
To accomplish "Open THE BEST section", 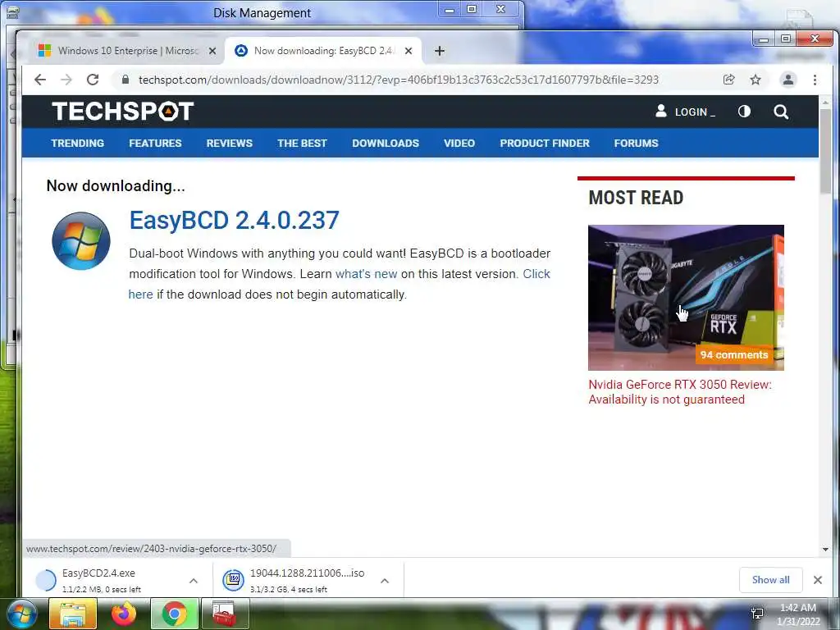I will coord(302,143).
